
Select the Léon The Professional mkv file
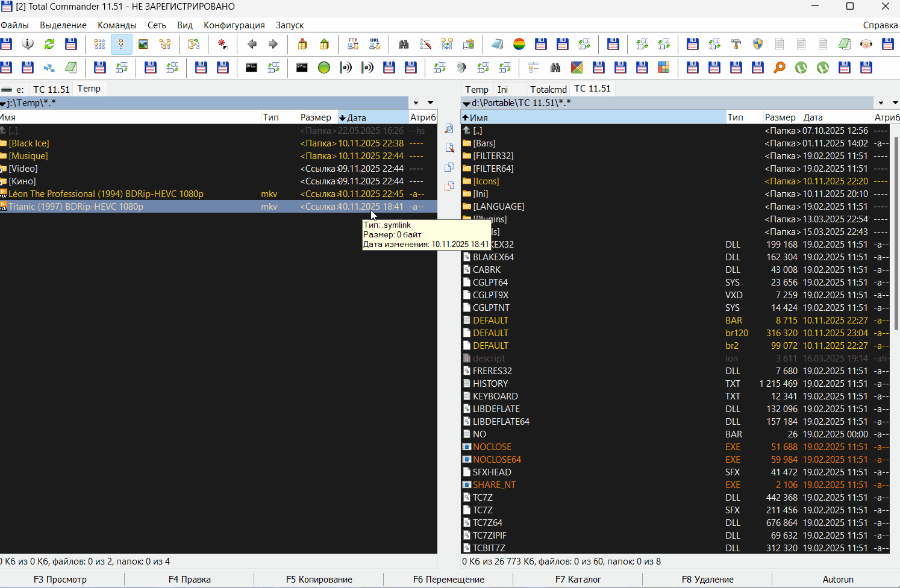click(106, 194)
